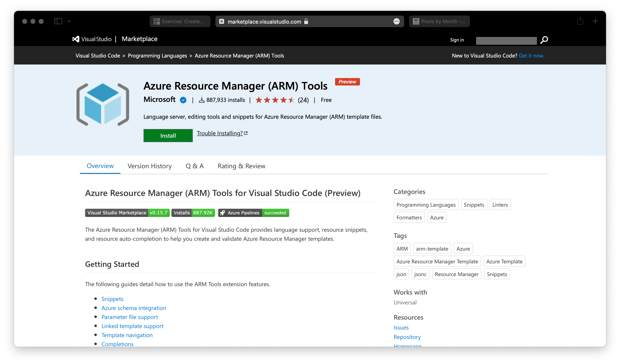Go to Programming Languages breadcrumb
620x364 pixels.
coord(157,55)
